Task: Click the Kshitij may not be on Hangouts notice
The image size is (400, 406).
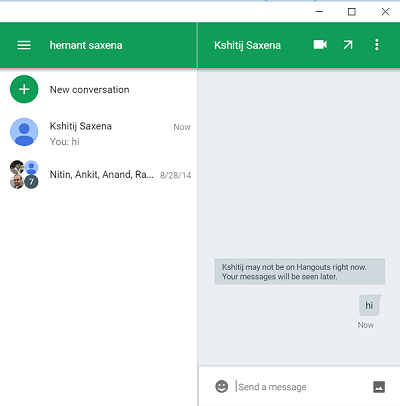Action: click(300, 272)
